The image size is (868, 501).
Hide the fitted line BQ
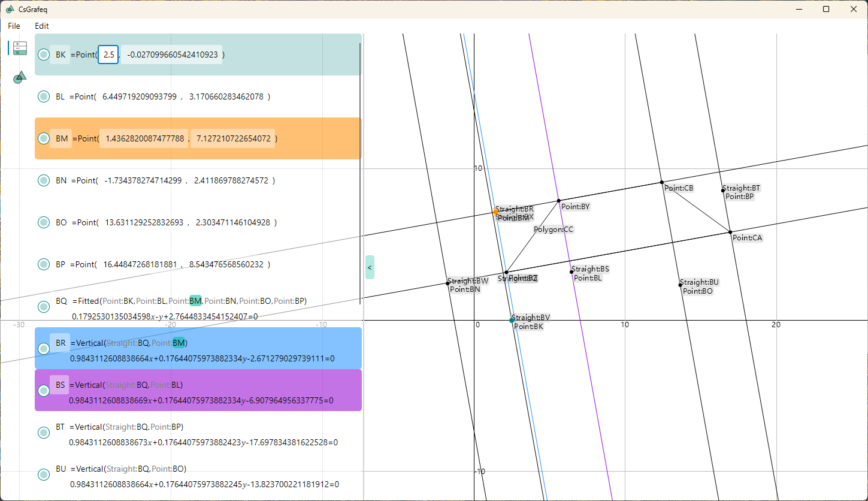[x=44, y=307]
